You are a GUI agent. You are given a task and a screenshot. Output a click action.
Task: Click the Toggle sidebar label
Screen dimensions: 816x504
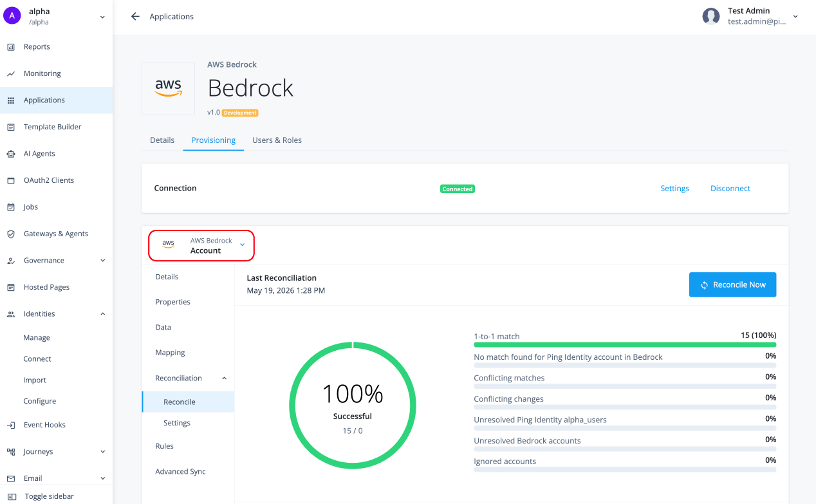click(50, 497)
